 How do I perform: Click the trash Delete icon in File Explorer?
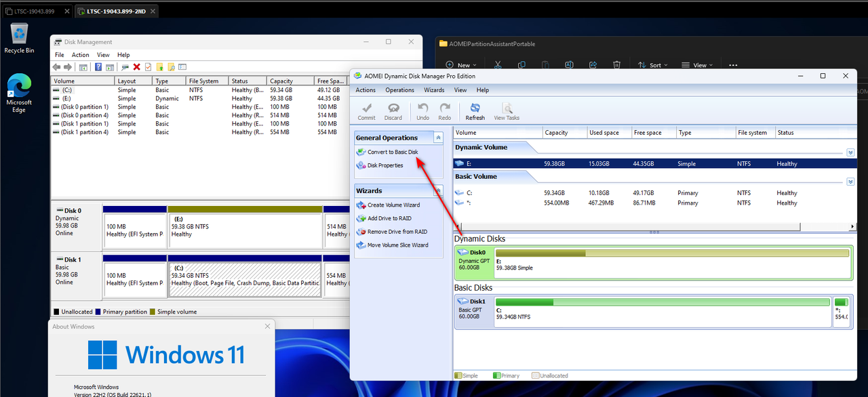pos(616,65)
